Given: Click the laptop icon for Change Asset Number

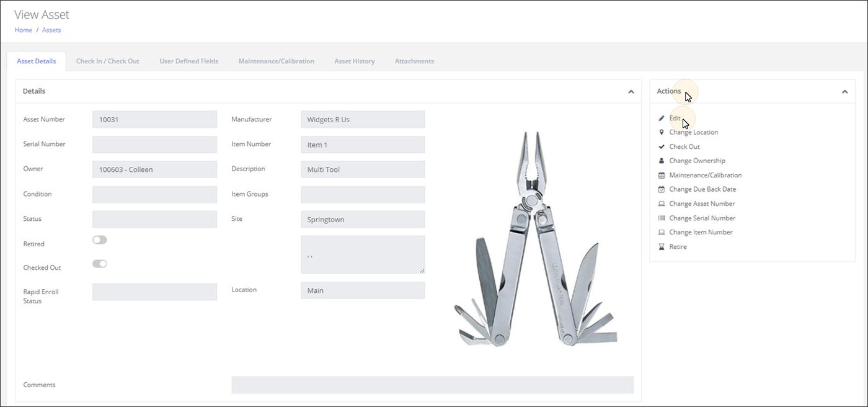Looking at the screenshot, I should pyautogui.click(x=662, y=204).
